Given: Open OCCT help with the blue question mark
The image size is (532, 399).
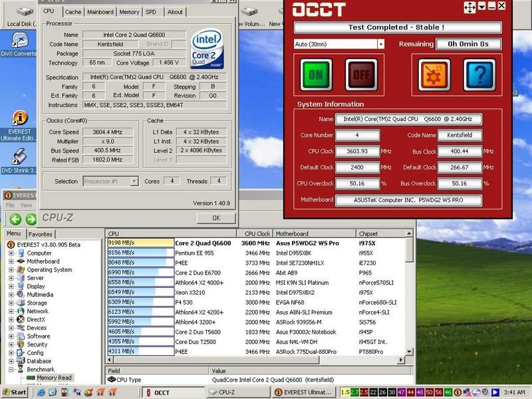Looking at the screenshot, I should pyautogui.click(x=479, y=74).
